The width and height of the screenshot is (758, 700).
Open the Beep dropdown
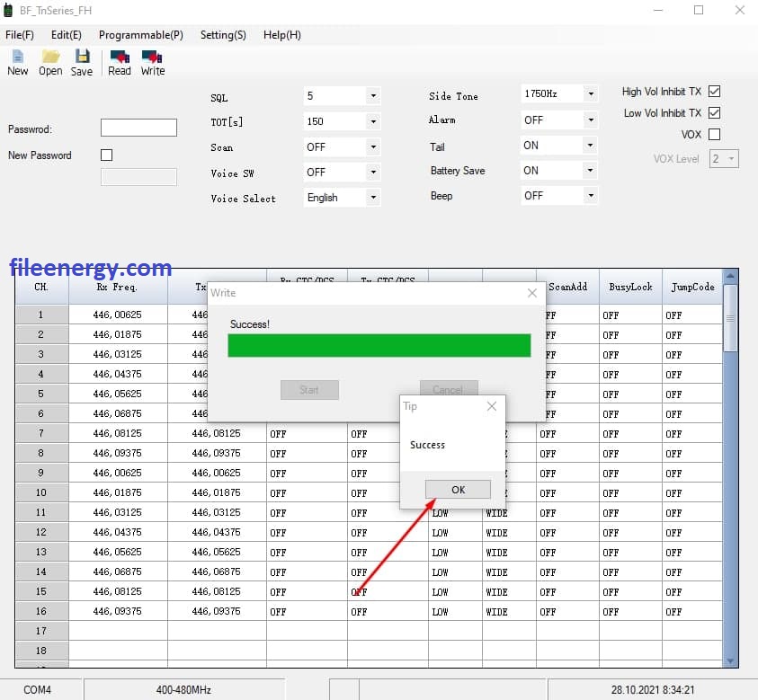coord(591,195)
